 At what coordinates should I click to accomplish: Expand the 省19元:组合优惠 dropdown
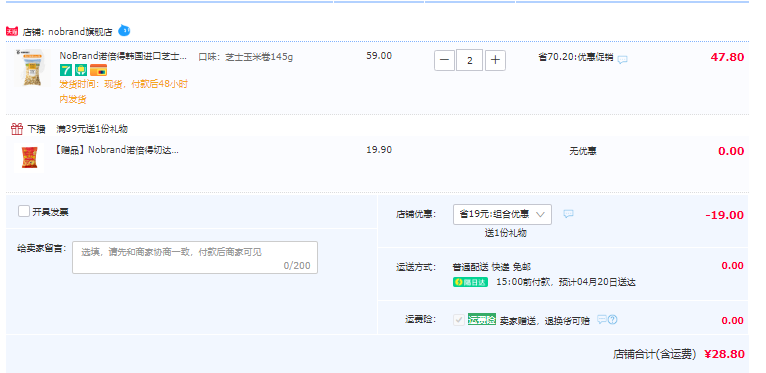tap(502, 214)
